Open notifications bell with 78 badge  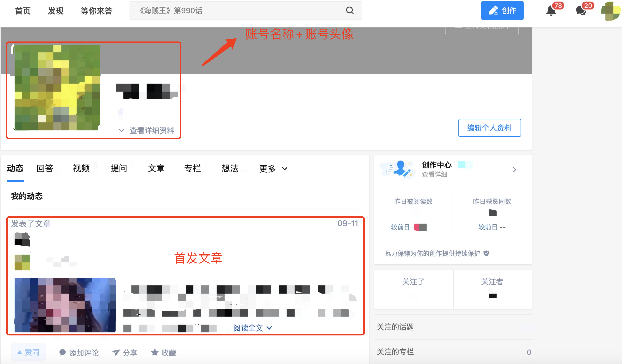(x=551, y=10)
